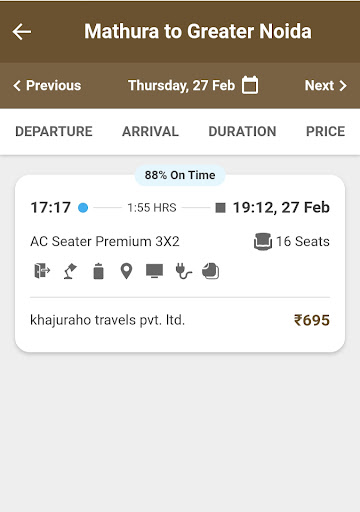
Task: Sort buses by ARRIVAL
Action: (150, 131)
